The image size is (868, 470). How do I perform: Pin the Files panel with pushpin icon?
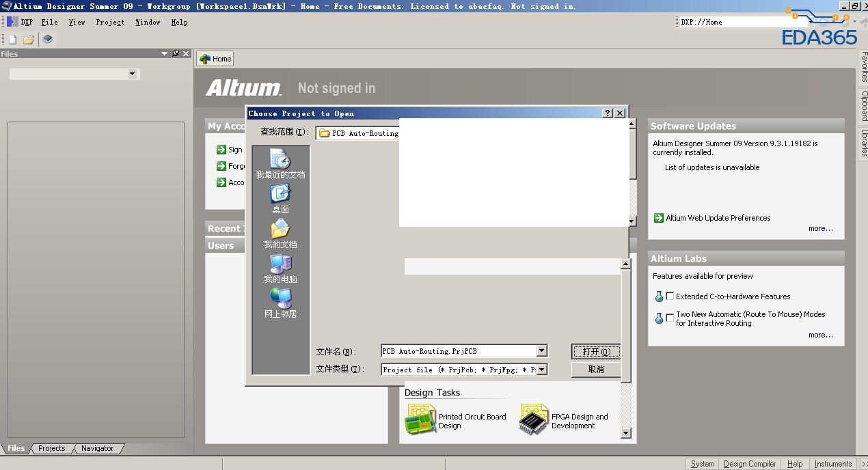click(x=176, y=53)
